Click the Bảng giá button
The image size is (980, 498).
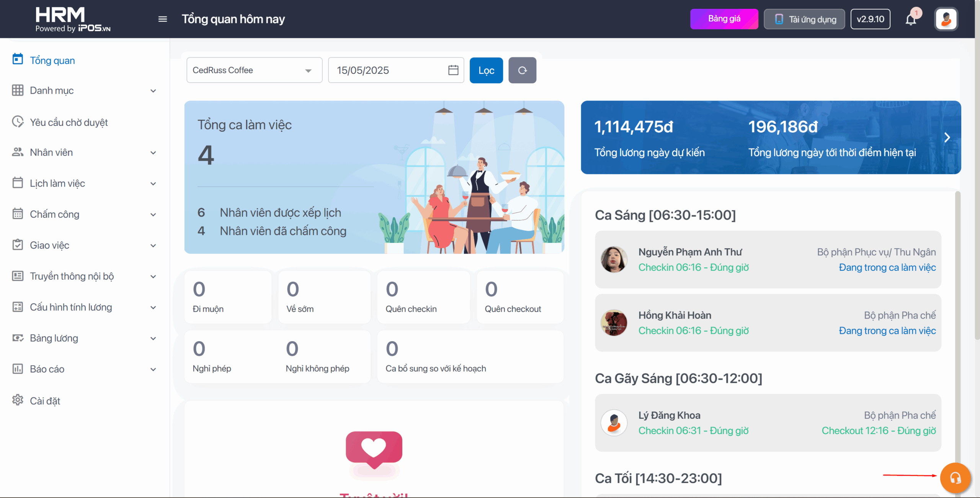pos(724,19)
